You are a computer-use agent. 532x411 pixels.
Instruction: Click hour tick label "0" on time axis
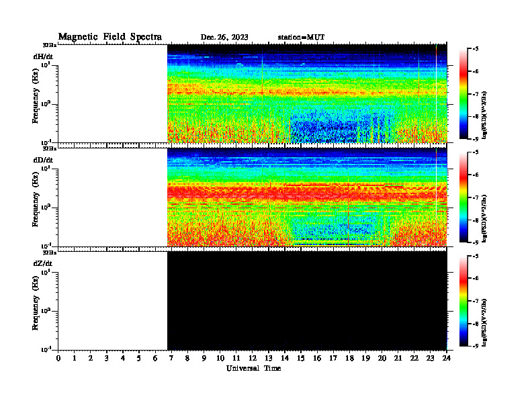click(x=58, y=359)
